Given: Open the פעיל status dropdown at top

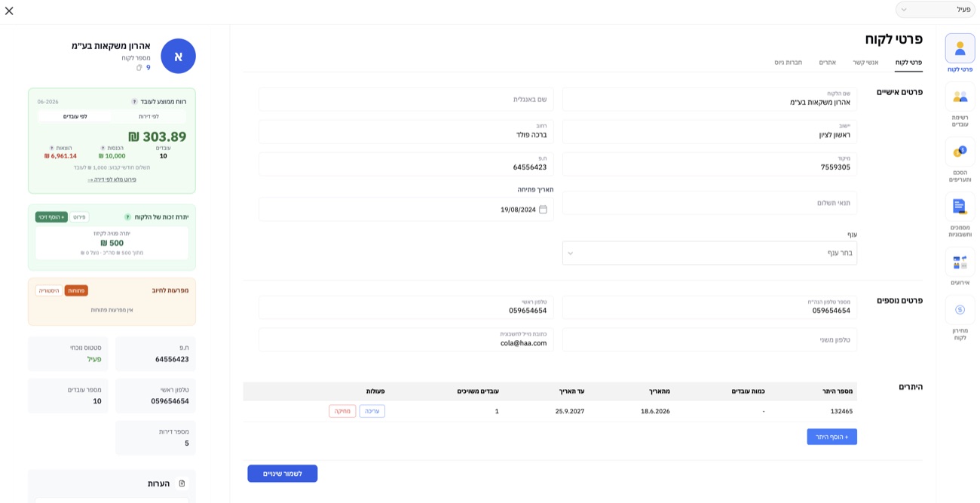Looking at the screenshot, I should [936, 10].
